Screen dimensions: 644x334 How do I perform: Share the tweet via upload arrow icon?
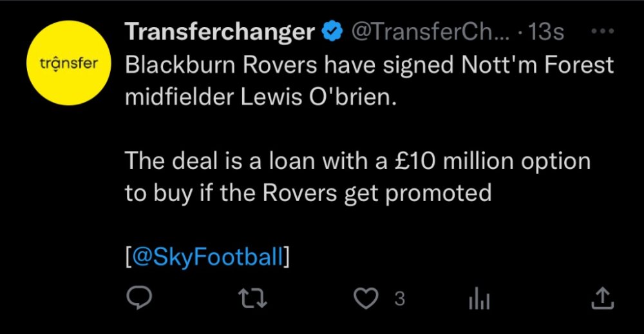(x=600, y=298)
